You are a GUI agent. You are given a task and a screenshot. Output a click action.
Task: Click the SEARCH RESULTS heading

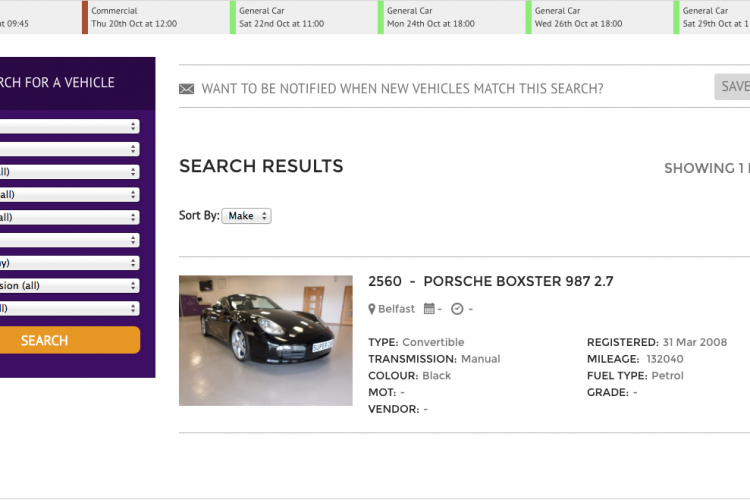(261, 167)
